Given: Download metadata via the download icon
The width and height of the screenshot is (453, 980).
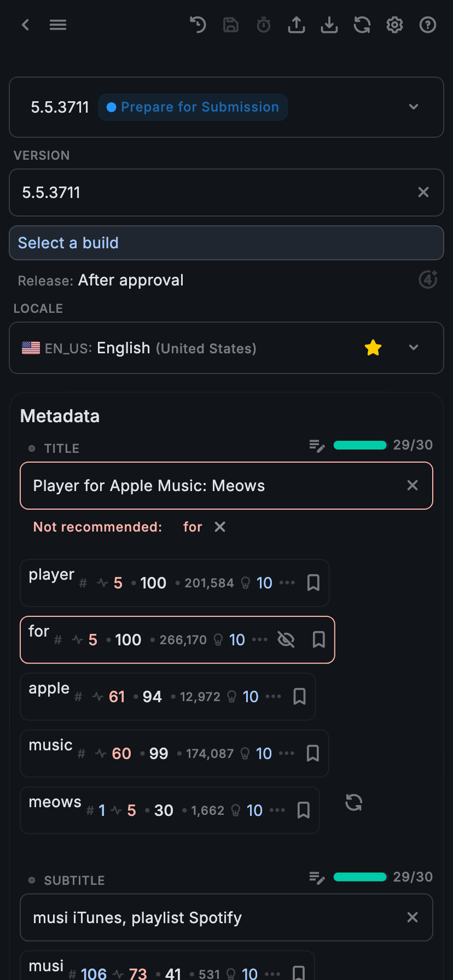Looking at the screenshot, I should pyautogui.click(x=329, y=25).
